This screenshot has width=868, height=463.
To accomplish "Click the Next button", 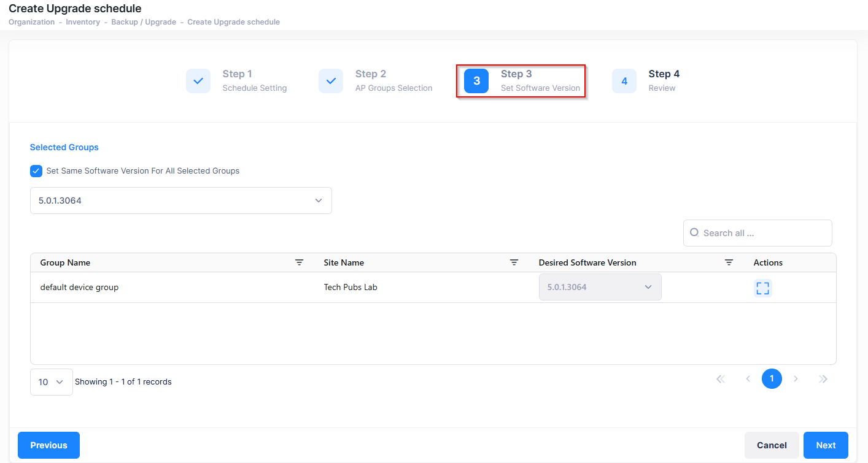I will pos(825,445).
